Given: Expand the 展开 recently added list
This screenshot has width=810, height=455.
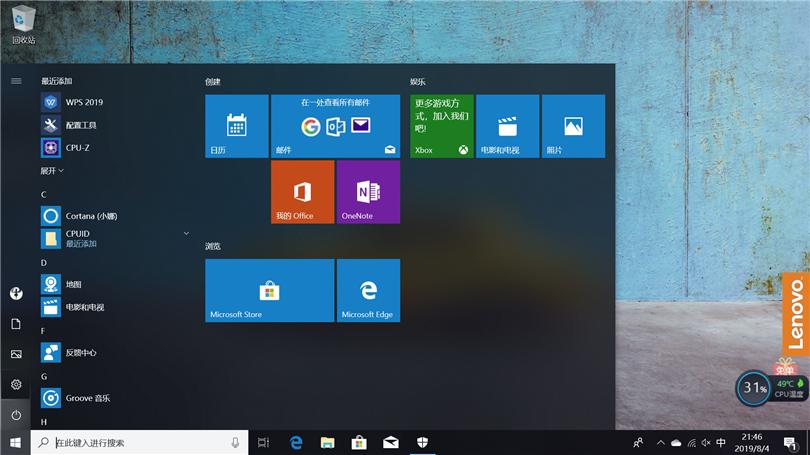Looking at the screenshot, I should point(52,171).
